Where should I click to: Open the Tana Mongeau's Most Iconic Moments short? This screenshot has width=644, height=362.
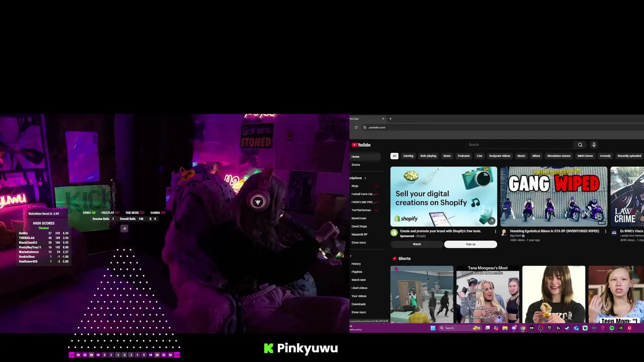[488, 294]
